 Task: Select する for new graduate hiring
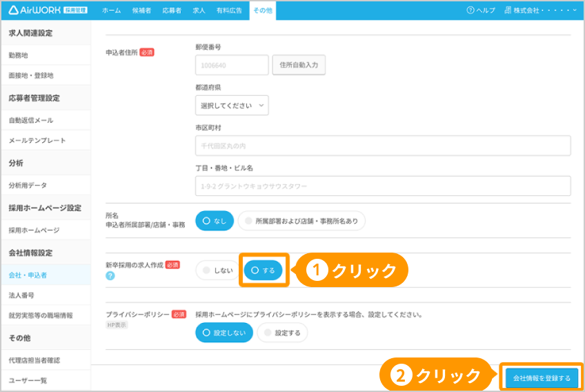point(263,271)
